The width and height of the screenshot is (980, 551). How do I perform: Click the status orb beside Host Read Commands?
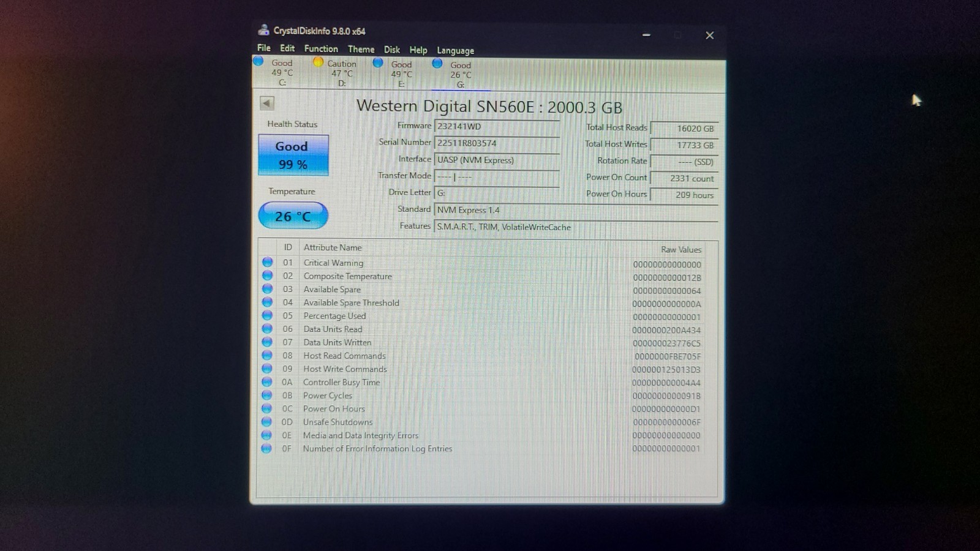pyautogui.click(x=267, y=355)
